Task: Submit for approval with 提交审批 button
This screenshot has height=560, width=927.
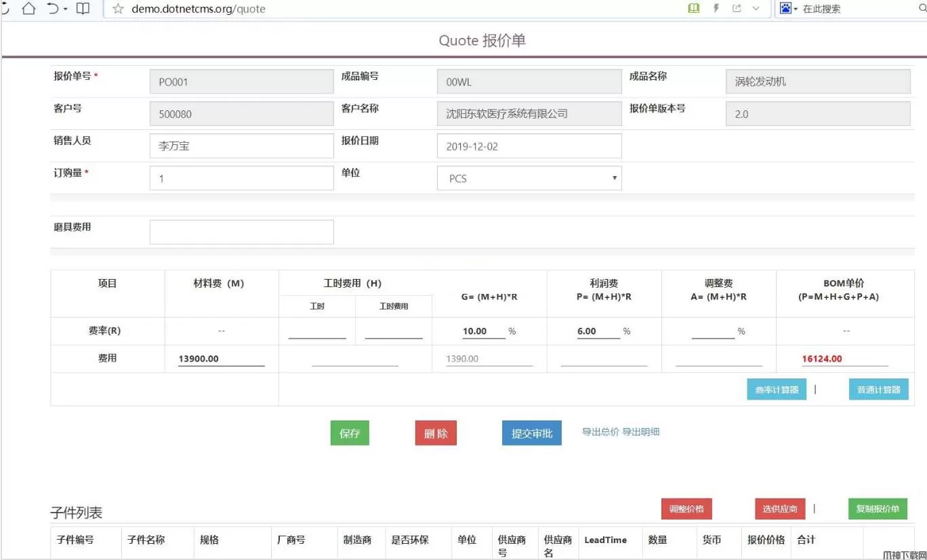Action: [531, 433]
